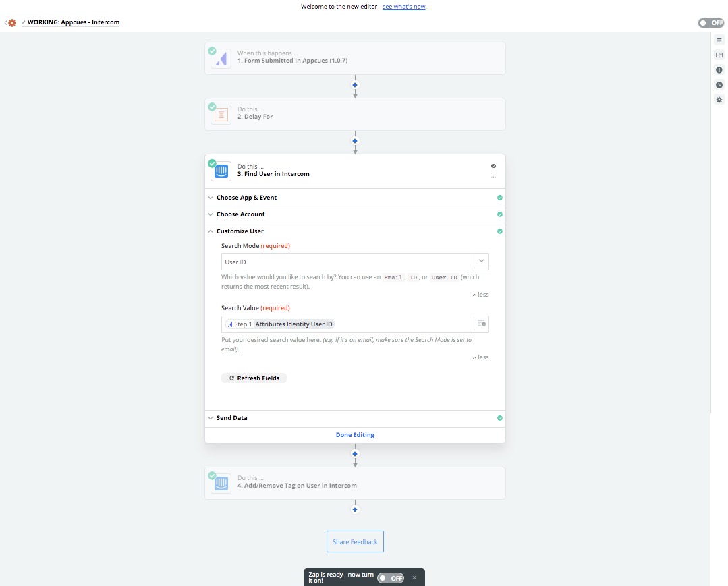Expand the Choose Account section
The image size is (728, 586).
tap(355, 214)
